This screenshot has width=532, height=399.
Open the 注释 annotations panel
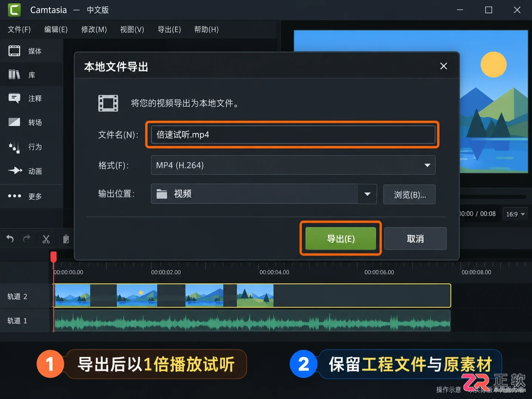(x=25, y=98)
